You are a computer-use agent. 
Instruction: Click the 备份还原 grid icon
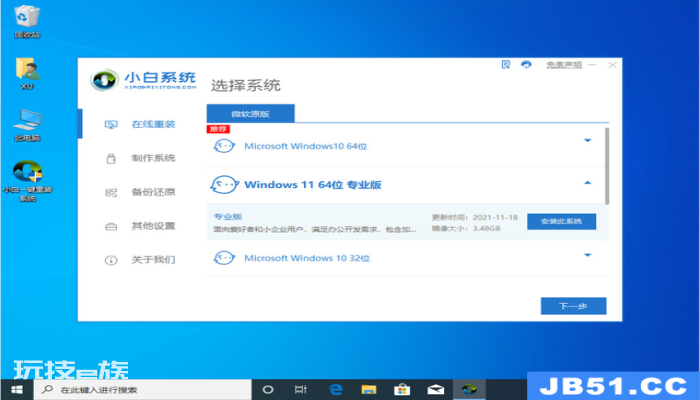(111, 192)
